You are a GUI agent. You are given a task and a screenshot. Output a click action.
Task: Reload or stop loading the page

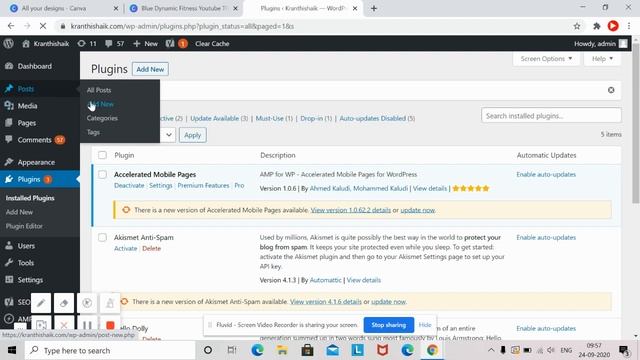click(x=43, y=26)
